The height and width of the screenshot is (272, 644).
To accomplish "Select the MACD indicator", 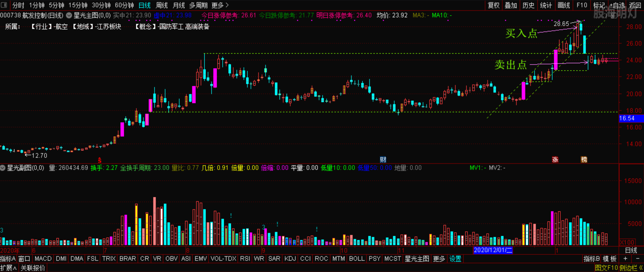I will click(43, 259).
